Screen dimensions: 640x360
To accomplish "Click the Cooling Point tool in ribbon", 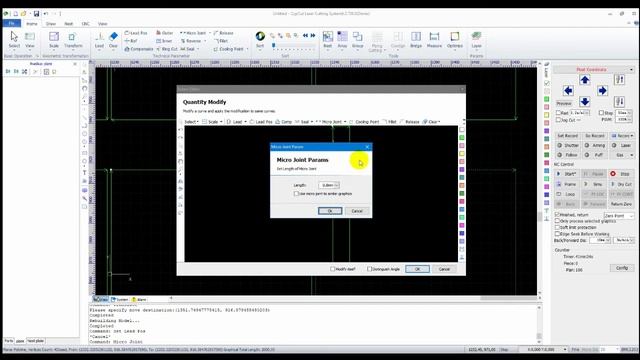I will click(x=229, y=49).
